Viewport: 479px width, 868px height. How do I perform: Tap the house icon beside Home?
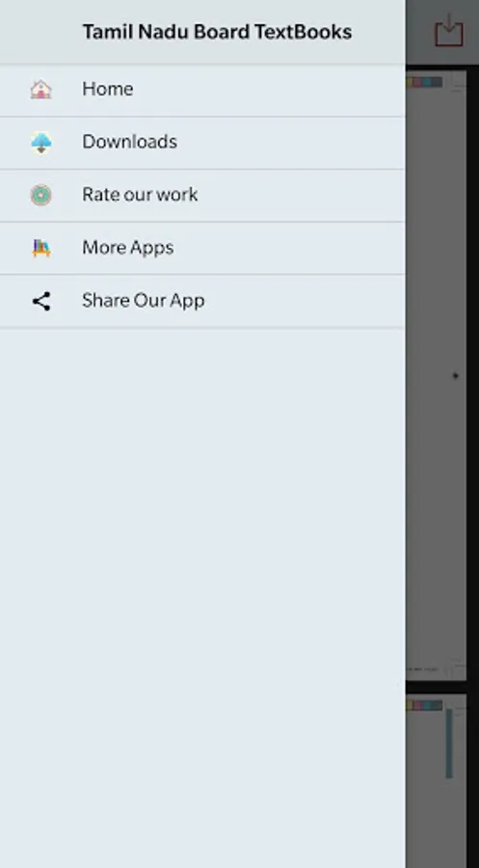pyautogui.click(x=40, y=89)
